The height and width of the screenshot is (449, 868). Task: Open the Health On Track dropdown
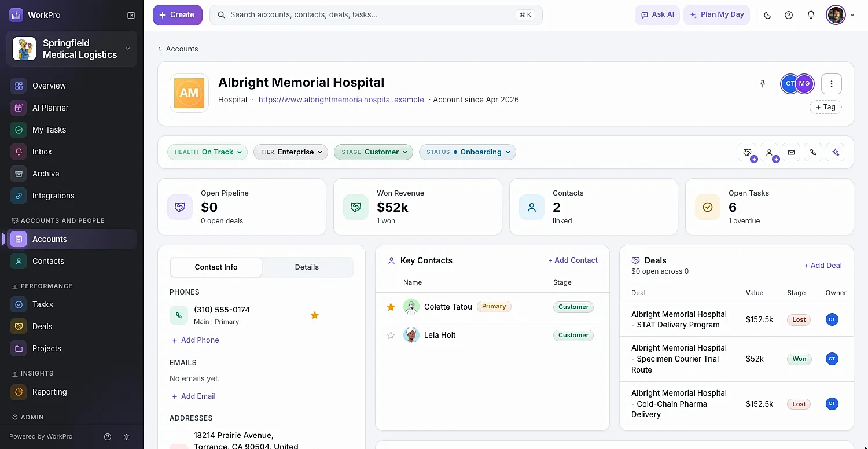click(x=208, y=152)
